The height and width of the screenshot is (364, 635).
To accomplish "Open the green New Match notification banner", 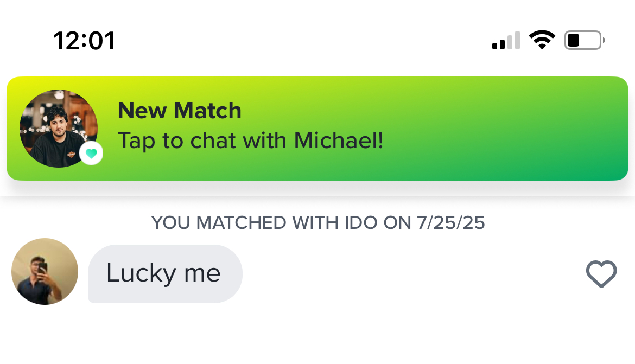I will pos(317,129).
